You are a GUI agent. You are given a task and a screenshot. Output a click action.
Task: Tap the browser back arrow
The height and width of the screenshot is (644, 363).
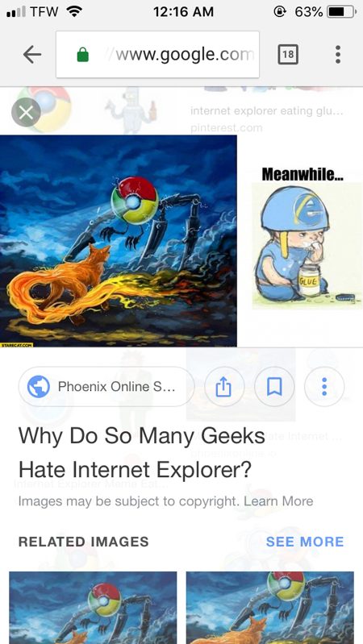(32, 54)
